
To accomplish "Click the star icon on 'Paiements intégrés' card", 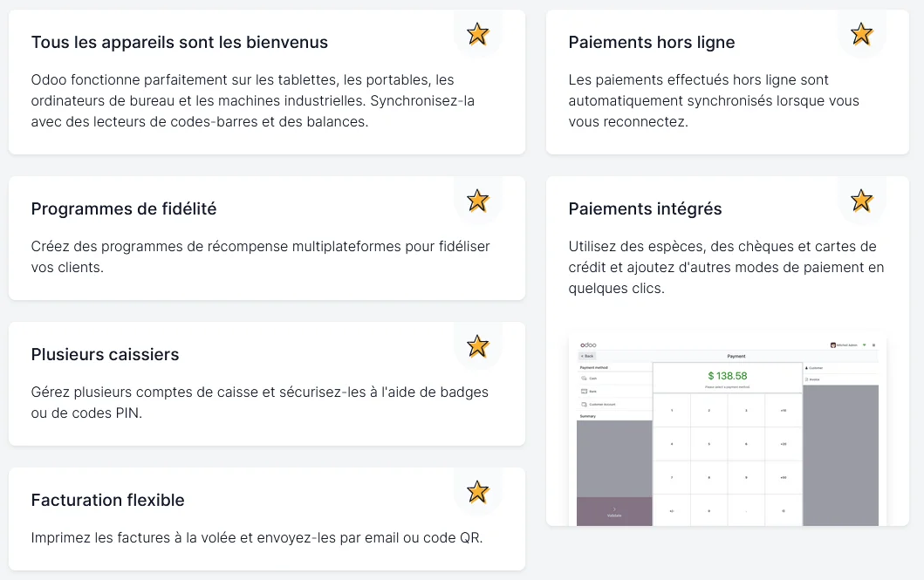I will 861,201.
